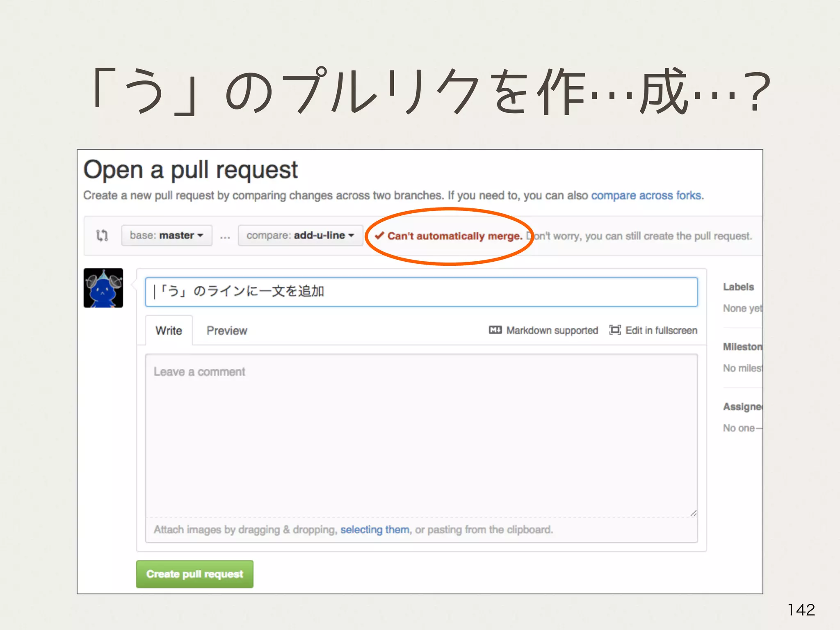Click the Edit in fullscreen icon

tap(615, 330)
